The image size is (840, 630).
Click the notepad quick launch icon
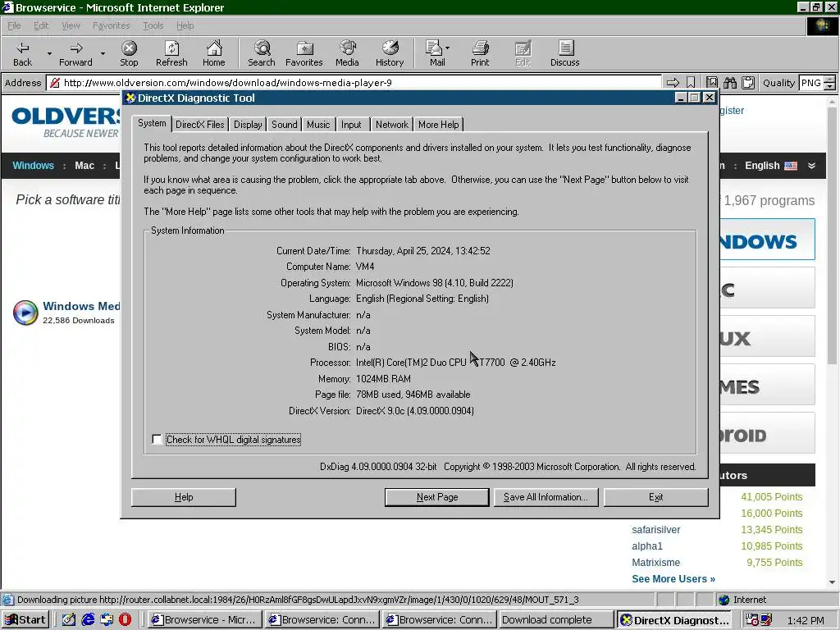[69, 620]
